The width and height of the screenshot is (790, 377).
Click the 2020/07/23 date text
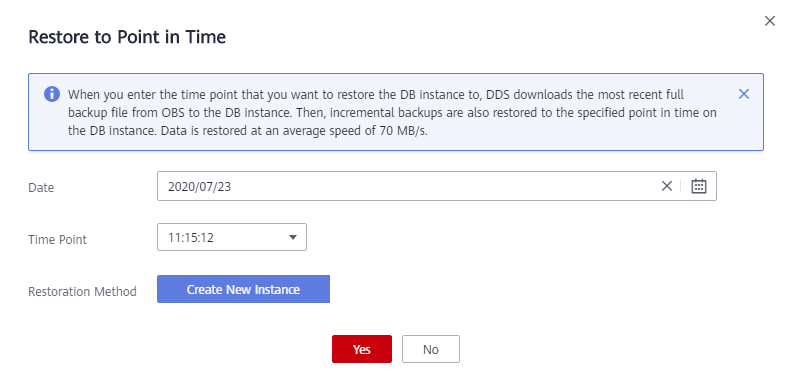tap(200, 186)
